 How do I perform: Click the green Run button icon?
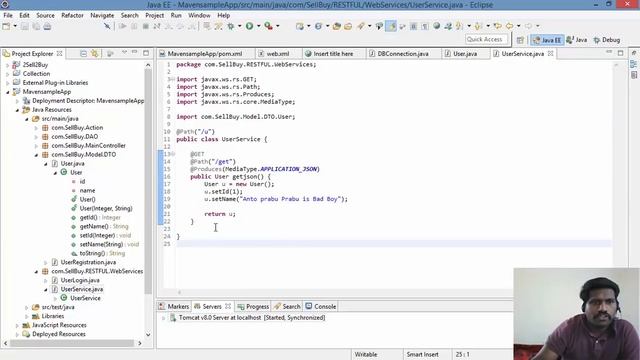249,26
